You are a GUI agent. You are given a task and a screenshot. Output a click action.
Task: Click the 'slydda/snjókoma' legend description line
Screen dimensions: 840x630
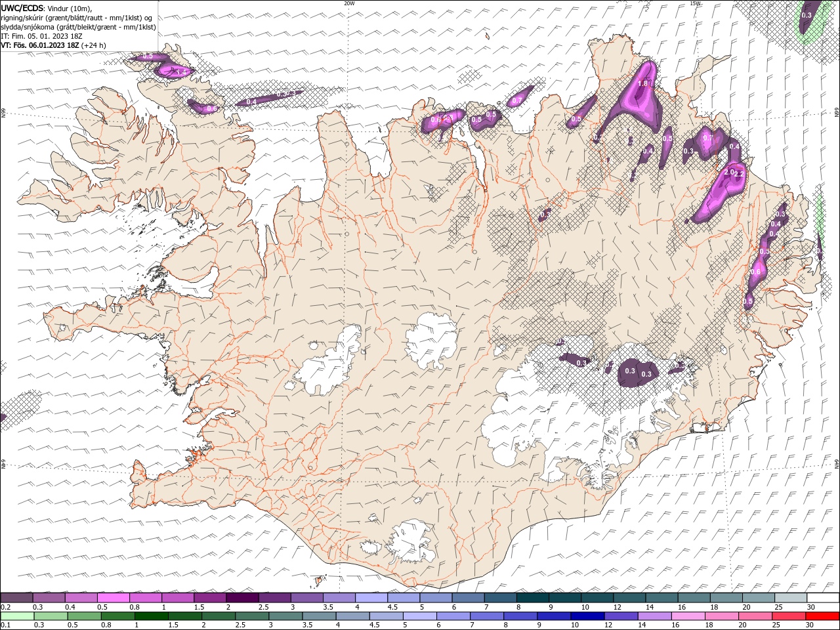pyautogui.click(x=78, y=27)
